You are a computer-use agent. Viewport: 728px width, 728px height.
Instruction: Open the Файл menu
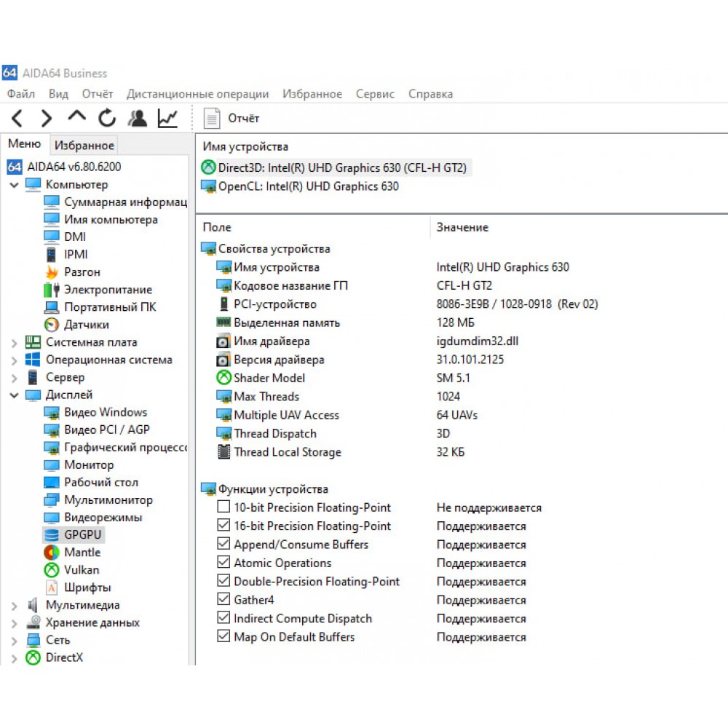[x=21, y=94]
